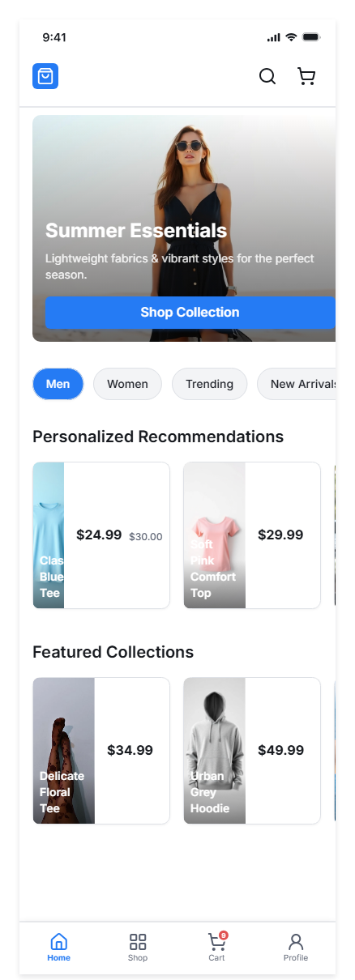Select the New Arrivals chip

point(297,384)
